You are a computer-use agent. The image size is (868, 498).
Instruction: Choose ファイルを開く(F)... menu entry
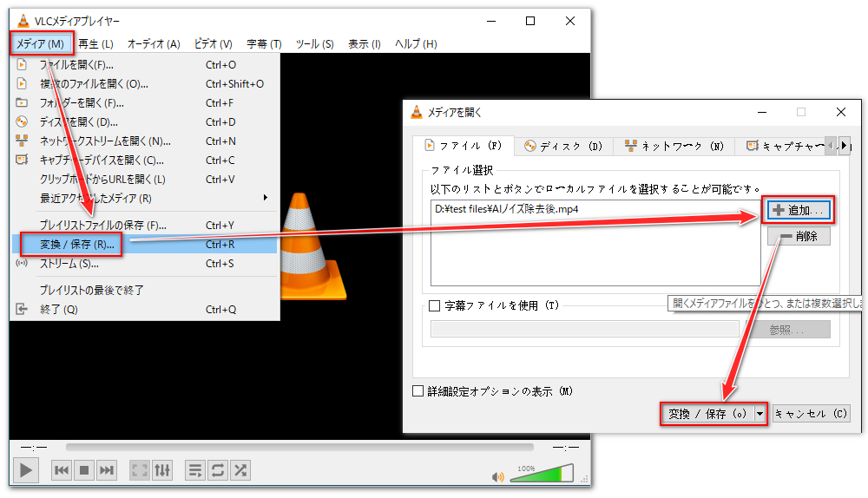pyautogui.click(x=145, y=65)
